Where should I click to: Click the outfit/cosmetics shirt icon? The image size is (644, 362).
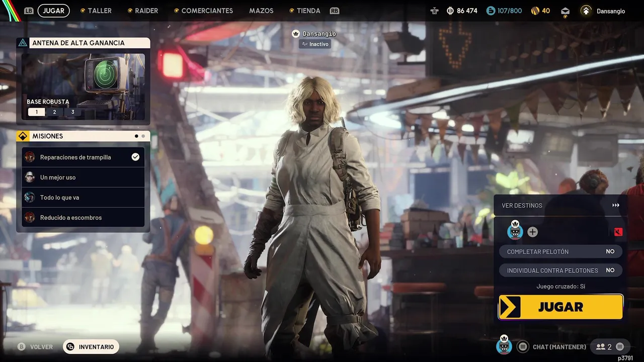coord(435,11)
